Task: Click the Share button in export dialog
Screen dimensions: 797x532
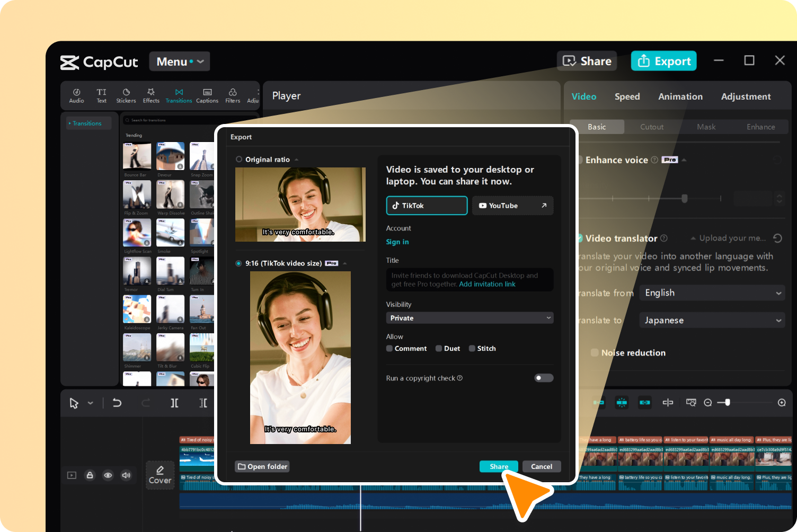Action: click(x=499, y=466)
